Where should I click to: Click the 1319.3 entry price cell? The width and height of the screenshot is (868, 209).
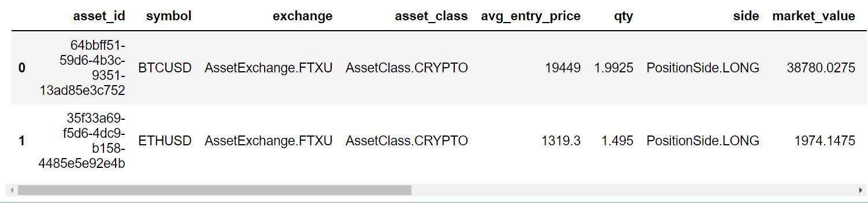pos(561,141)
